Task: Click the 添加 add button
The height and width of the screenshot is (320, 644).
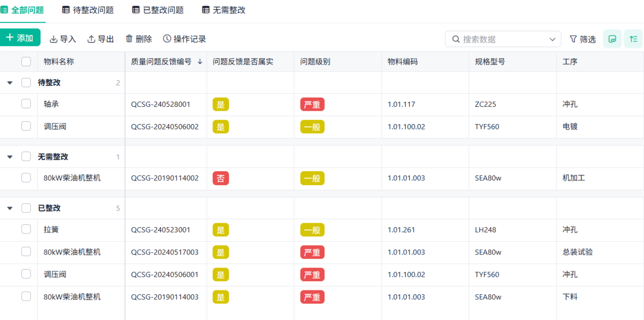Action: click(x=20, y=38)
